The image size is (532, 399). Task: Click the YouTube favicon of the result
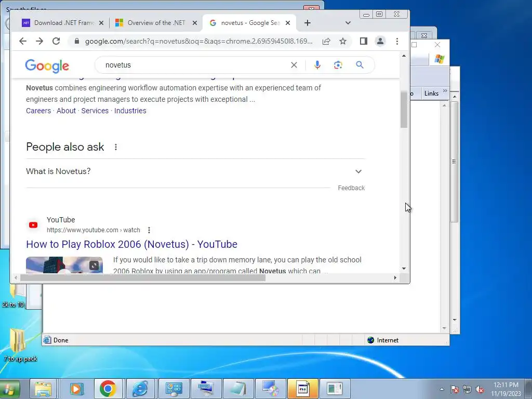33,224
